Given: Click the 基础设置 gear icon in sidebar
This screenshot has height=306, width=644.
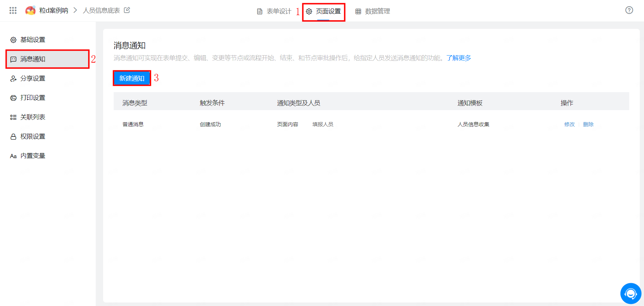Looking at the screenshot, I should click(x=13, y=40).
